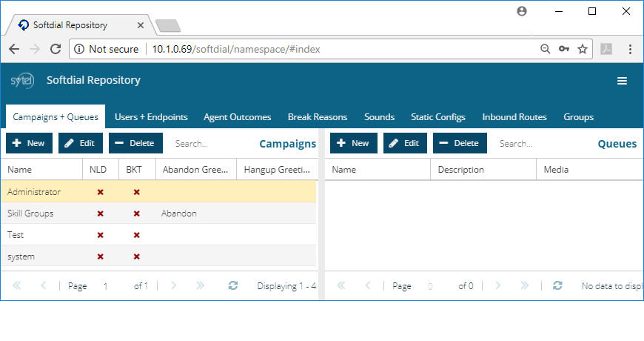The image size is (644, 341).
Task: Switch to Campaigns + Queues tab
Action: [56, 117]
